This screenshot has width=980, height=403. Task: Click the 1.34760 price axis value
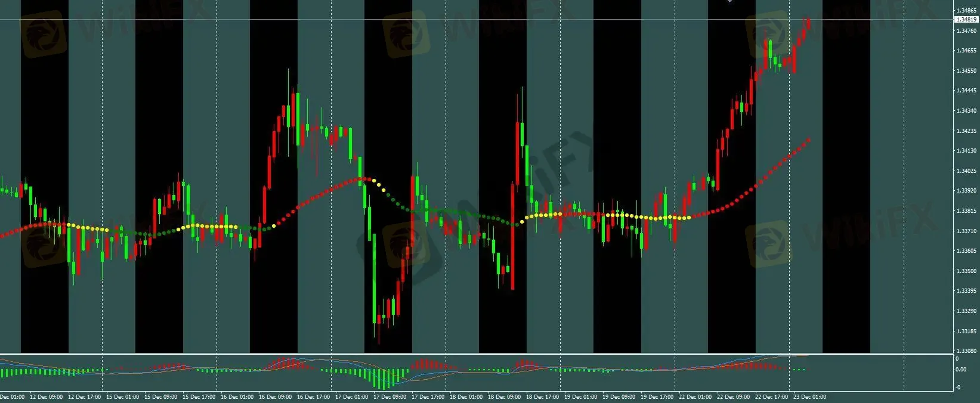pos(966,30)
